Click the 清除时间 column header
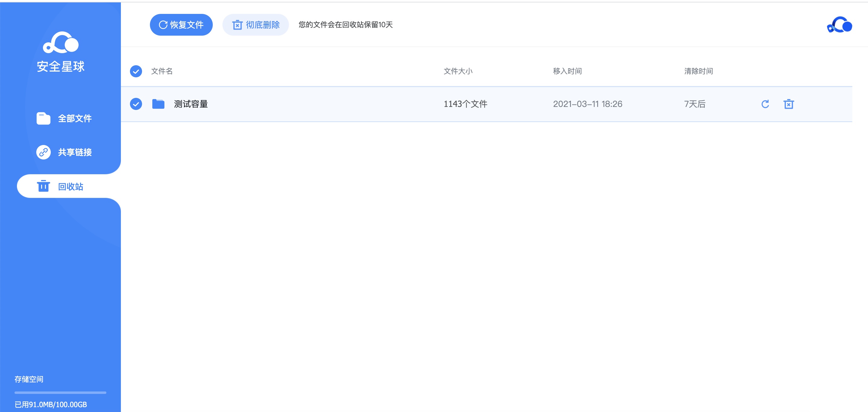 tap(698, 71)
